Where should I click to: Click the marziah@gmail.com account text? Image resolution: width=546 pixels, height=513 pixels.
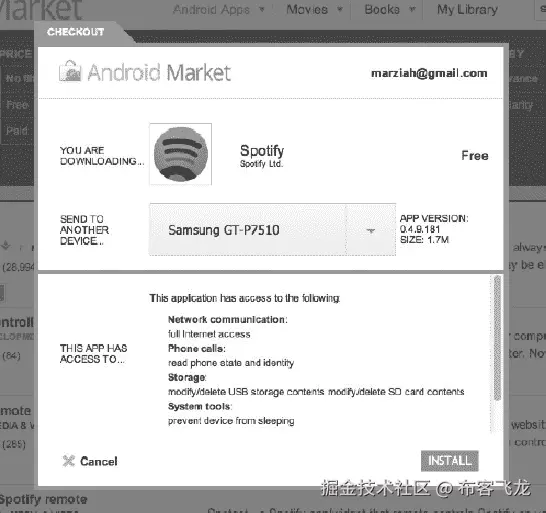(x=429, y=73)
